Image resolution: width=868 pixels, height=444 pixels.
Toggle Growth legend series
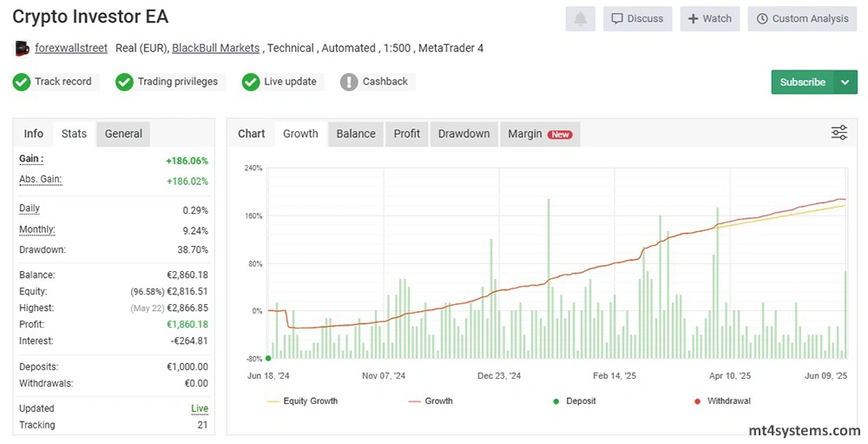click(431, 401)
